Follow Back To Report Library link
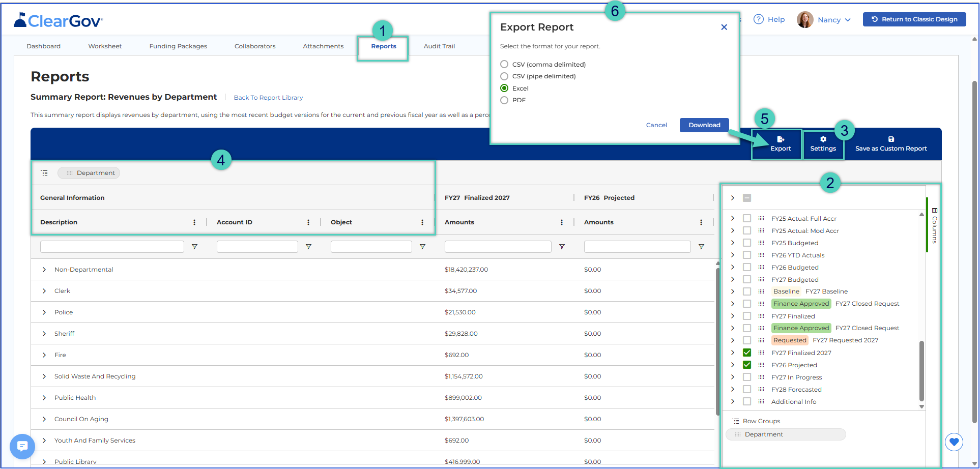 tap(268, 98)
